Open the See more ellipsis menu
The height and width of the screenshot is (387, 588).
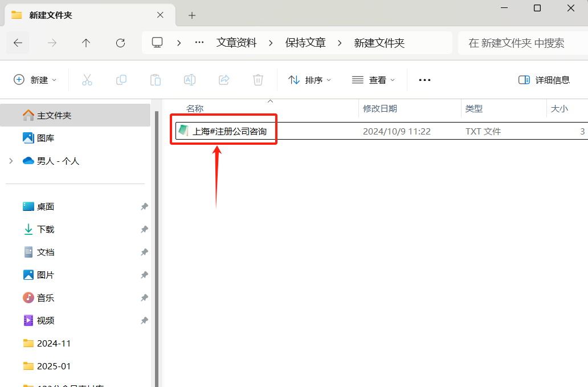tap(424, 80)
